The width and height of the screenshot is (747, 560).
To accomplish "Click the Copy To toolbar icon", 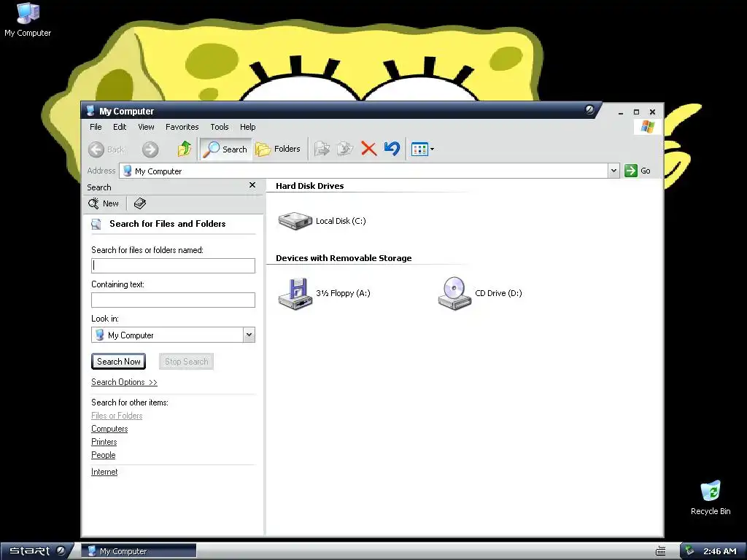I will 345,149.
